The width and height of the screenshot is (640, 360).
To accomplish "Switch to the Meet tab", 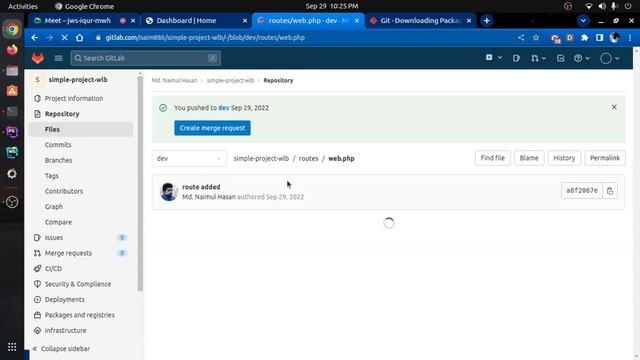I will (x=84, y=21).
